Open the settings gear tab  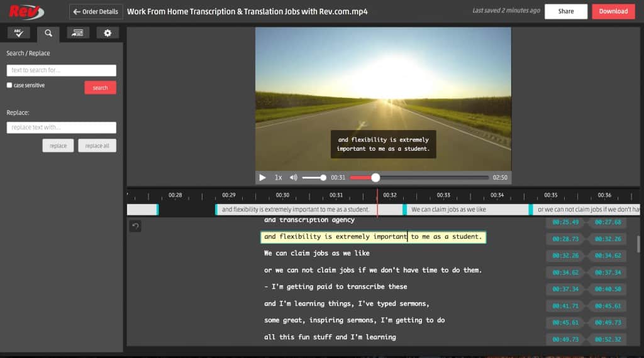(108, 33)
